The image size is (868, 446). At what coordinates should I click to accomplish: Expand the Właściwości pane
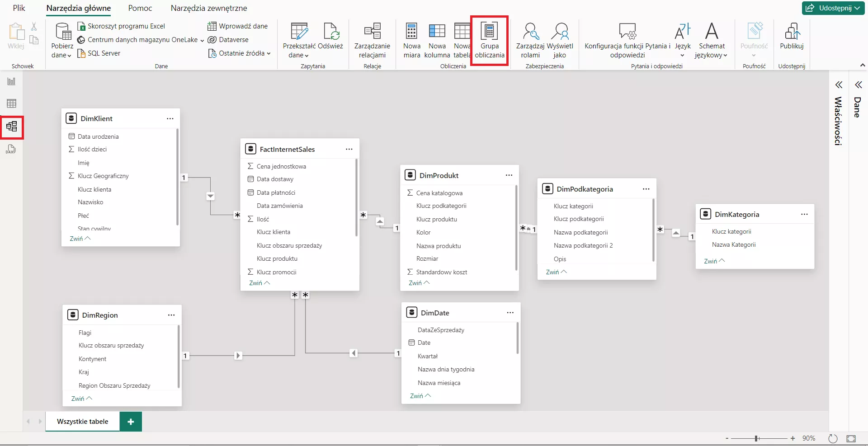839,85
